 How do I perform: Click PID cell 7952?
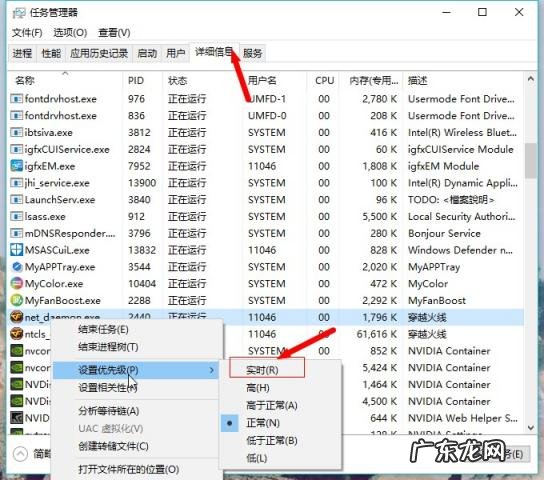tap(139, 166)
